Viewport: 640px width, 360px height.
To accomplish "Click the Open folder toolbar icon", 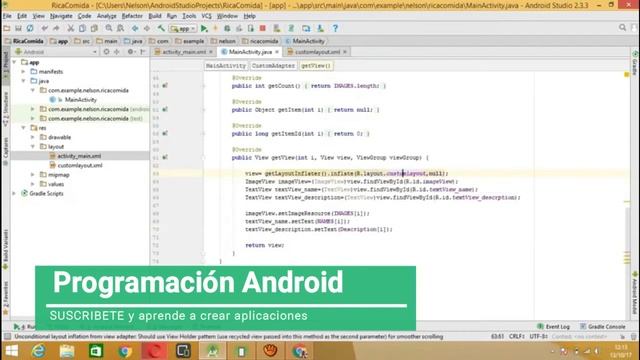I will pyautogui.click(x=7, y=28).
